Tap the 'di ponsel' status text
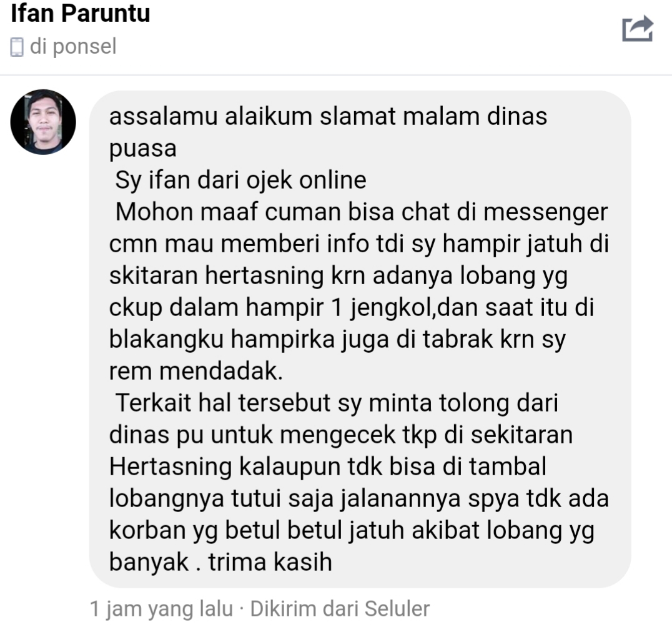Screen dimensions: 672x632 pos(73,46)
